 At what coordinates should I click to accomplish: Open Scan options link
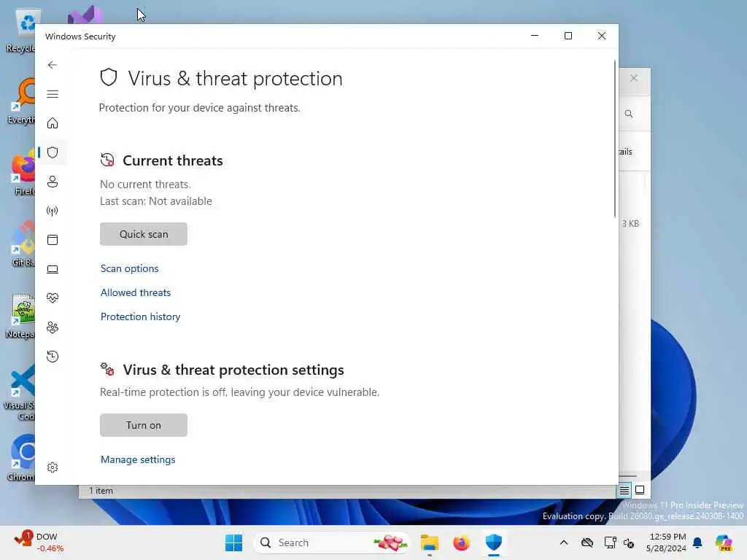(x=130, y=268)
